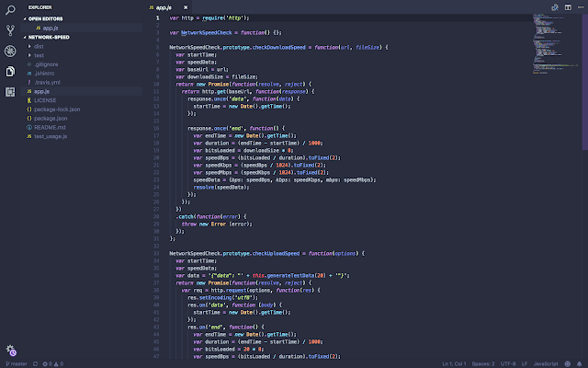Open notifications bell icon
Screen dimensions: 588x368
click(580, 364)
